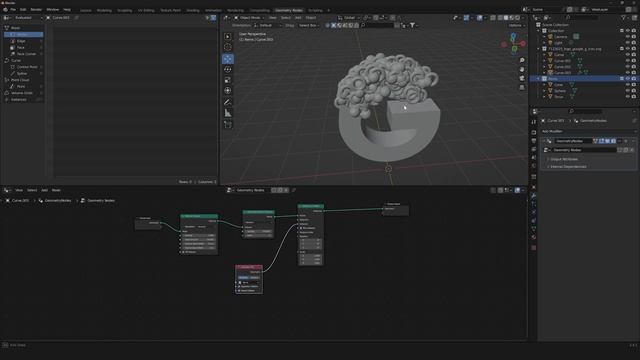Expand Output Attributes panel in modifier
The height and width of the screenshot is (360, 640).
point(563,159)
